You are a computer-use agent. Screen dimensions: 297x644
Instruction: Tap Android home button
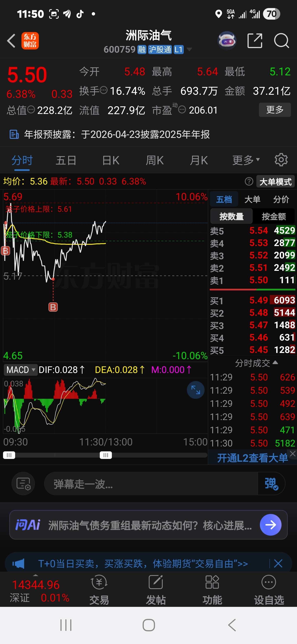(149, 625)
